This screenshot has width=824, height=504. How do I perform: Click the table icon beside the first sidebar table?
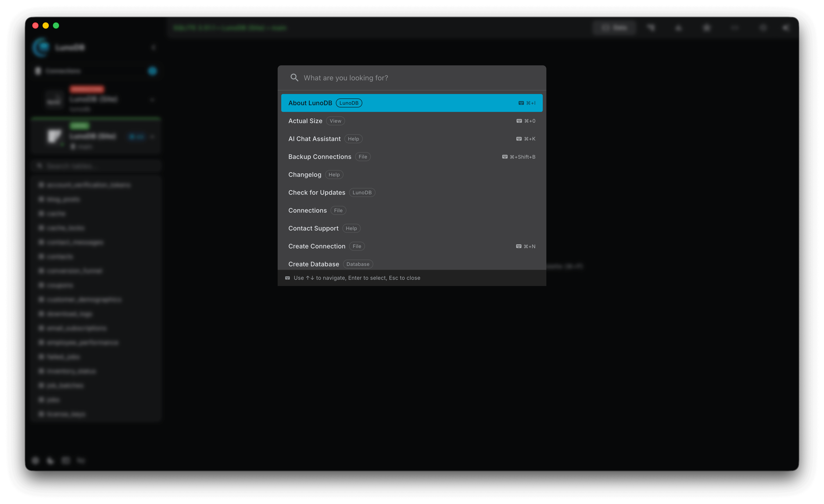tap(41, 184)
